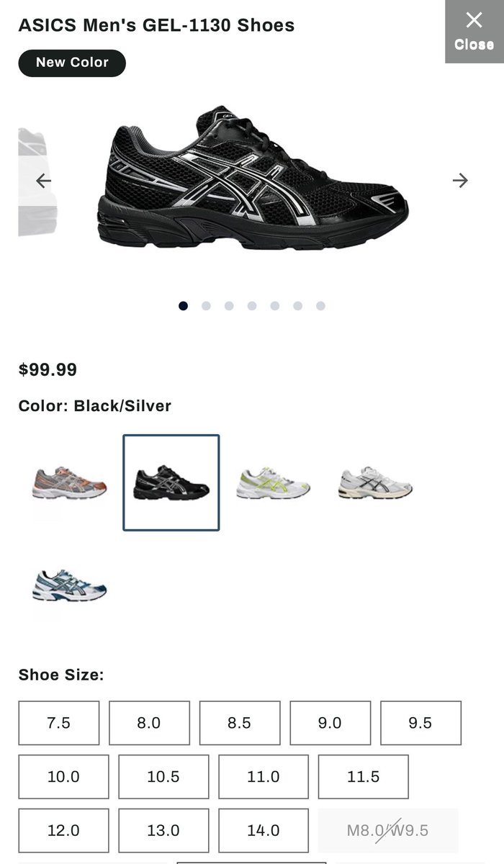Image resolution: width=504 pixels, height=864 pixels.
Task: Select shoe size 14.0
Action: pyautogui.click(x=264, y=831)
